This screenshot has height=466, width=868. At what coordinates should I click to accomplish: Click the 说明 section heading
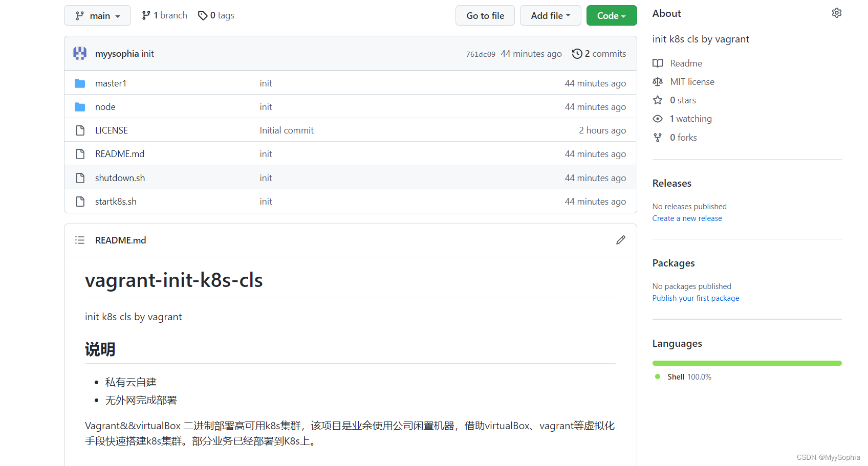click(100, 349)
